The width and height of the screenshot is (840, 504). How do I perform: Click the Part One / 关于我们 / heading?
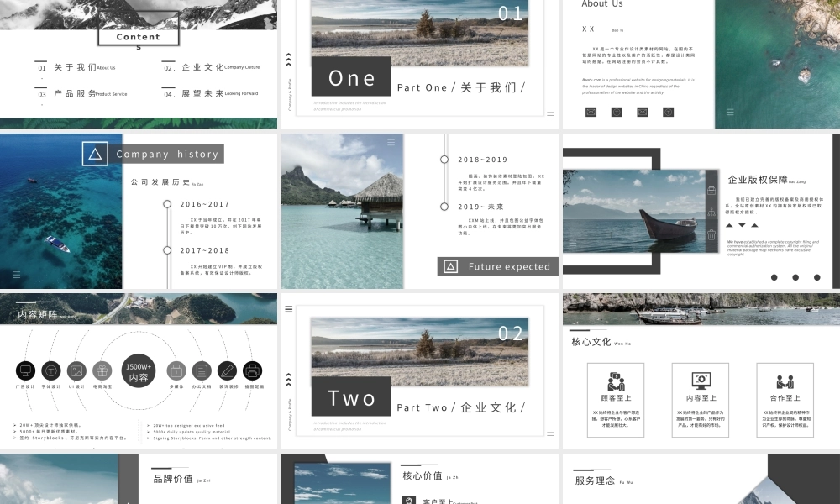pyautogui.click(x=461, y=87)
